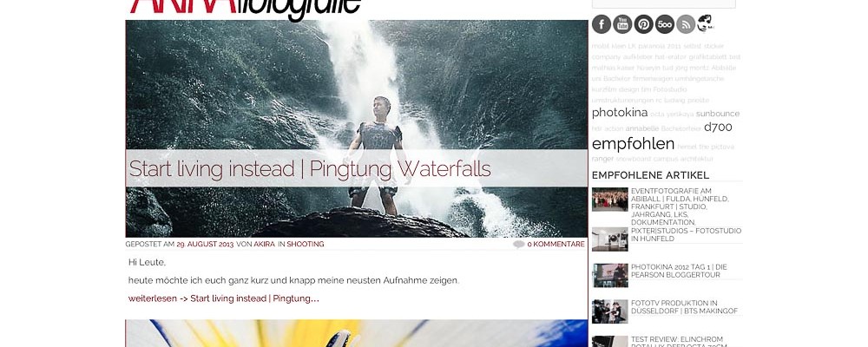Click the face logo icon beside RSS

coord(705,23)
